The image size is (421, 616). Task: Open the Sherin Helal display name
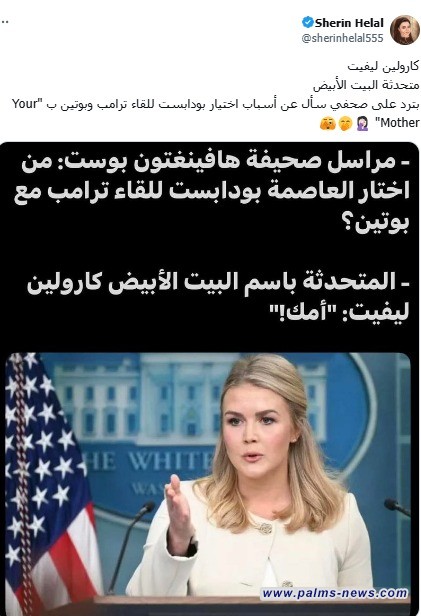point(349,23)
